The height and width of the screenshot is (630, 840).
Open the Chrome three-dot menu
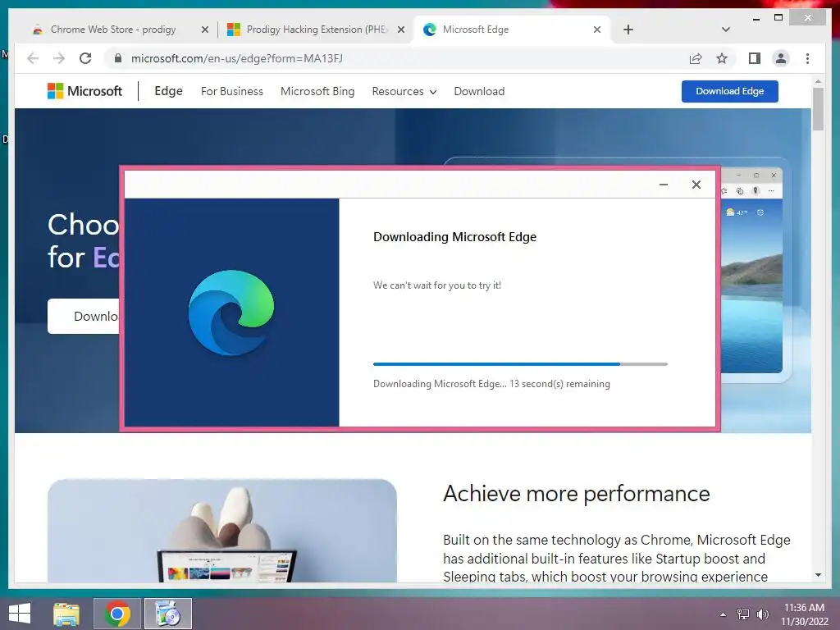(807, 58)
